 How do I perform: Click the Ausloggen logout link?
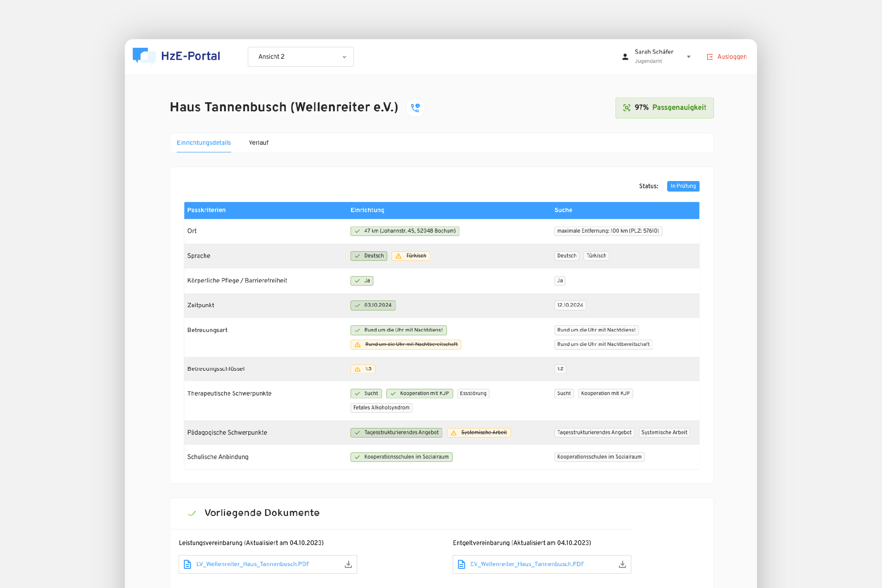coord(727,57)
